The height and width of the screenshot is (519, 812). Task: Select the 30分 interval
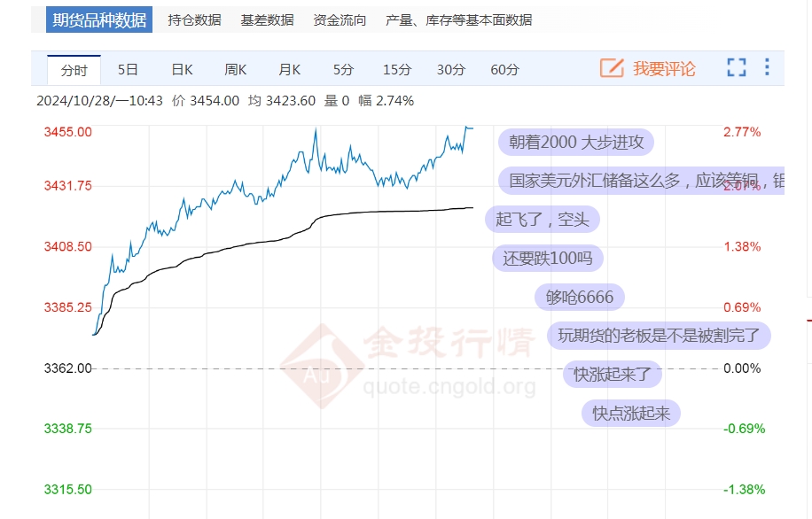click(451, 69)
